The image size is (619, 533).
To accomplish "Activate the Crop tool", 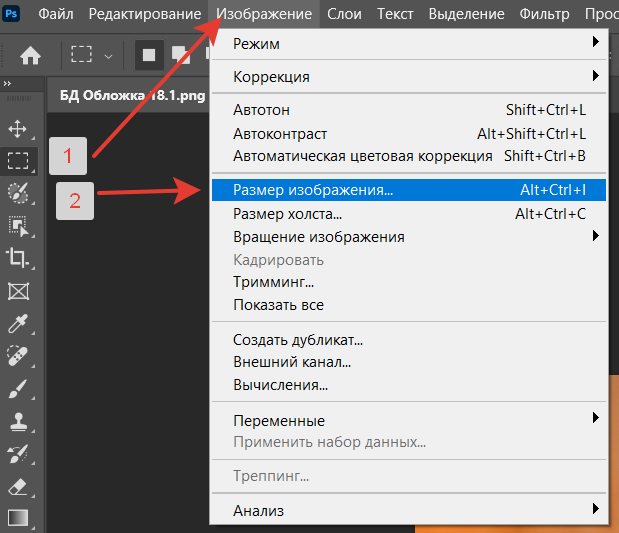I will 18,258.
